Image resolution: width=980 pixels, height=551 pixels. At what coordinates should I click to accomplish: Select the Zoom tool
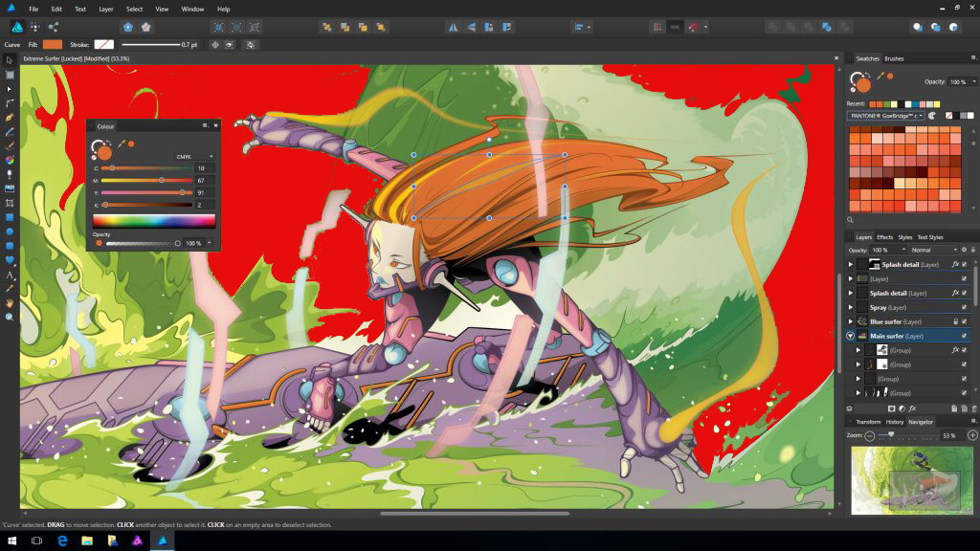pyautogui.click(x=10, y=318)
